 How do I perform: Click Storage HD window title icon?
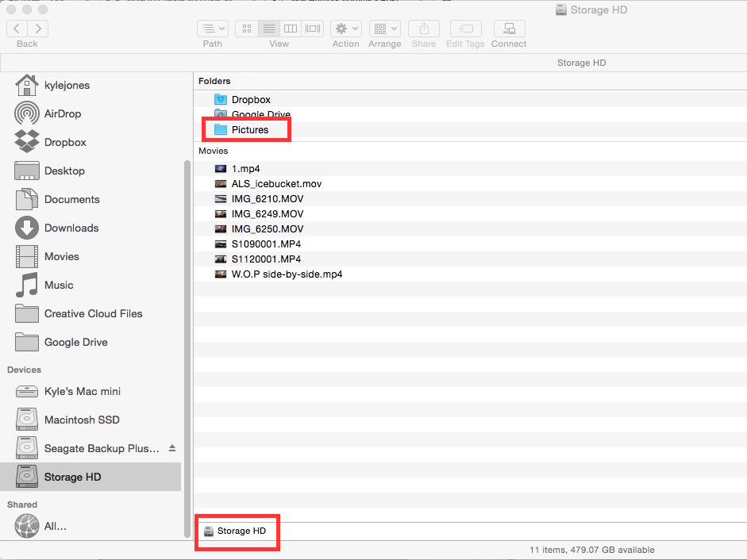(560, 10)
